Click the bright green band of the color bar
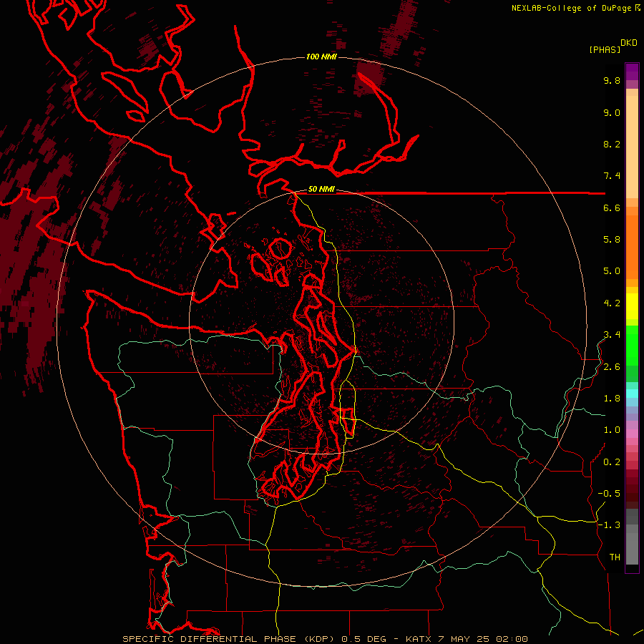The image size is (644, 644). pos(632,346)
